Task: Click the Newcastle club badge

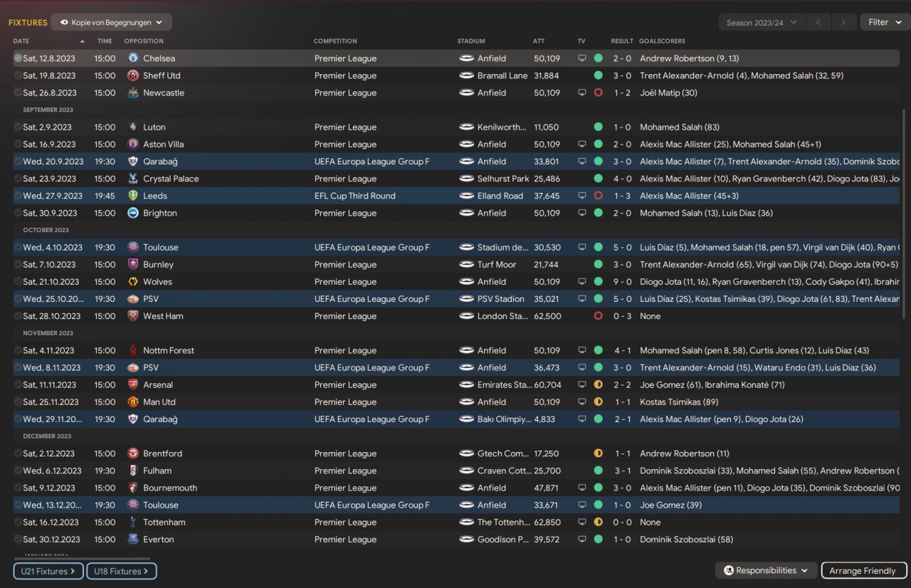Action: pos(133,93)
